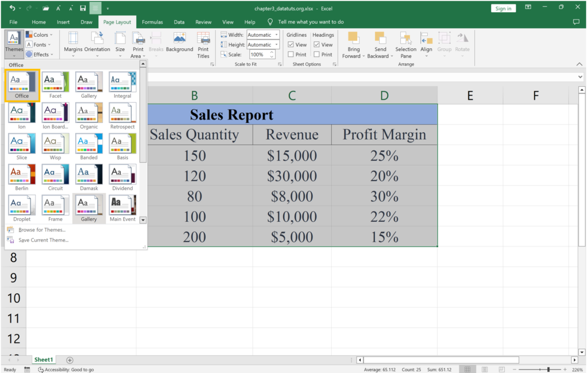Toggle the Gridlines View checkbox
The image size is (588, 373).
point(291,45)
